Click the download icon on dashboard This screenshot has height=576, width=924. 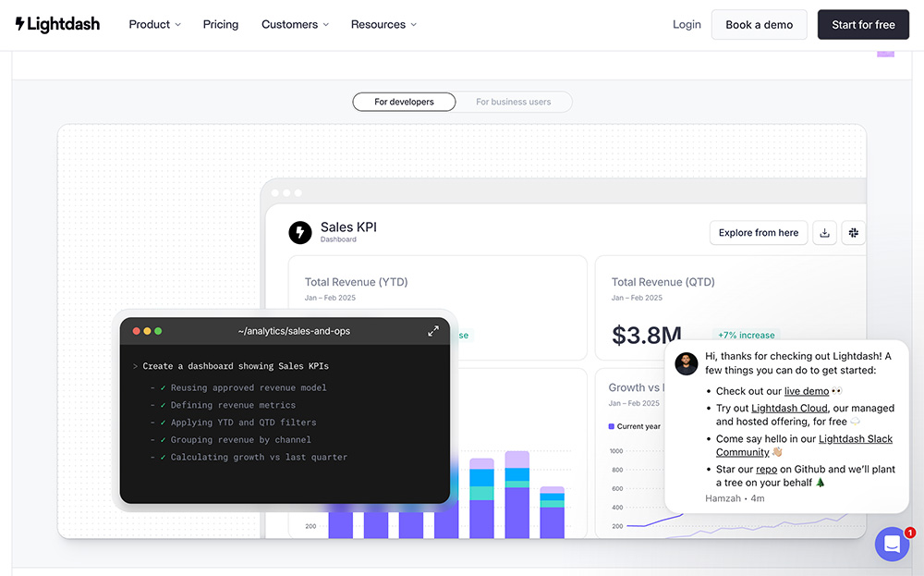[824, 233]
